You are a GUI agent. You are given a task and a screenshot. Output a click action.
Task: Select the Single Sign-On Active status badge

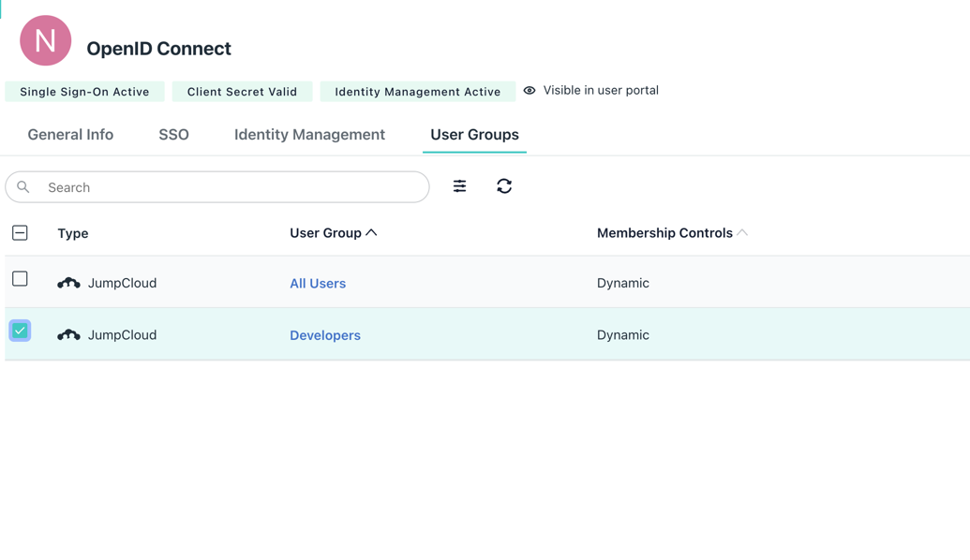84,91
